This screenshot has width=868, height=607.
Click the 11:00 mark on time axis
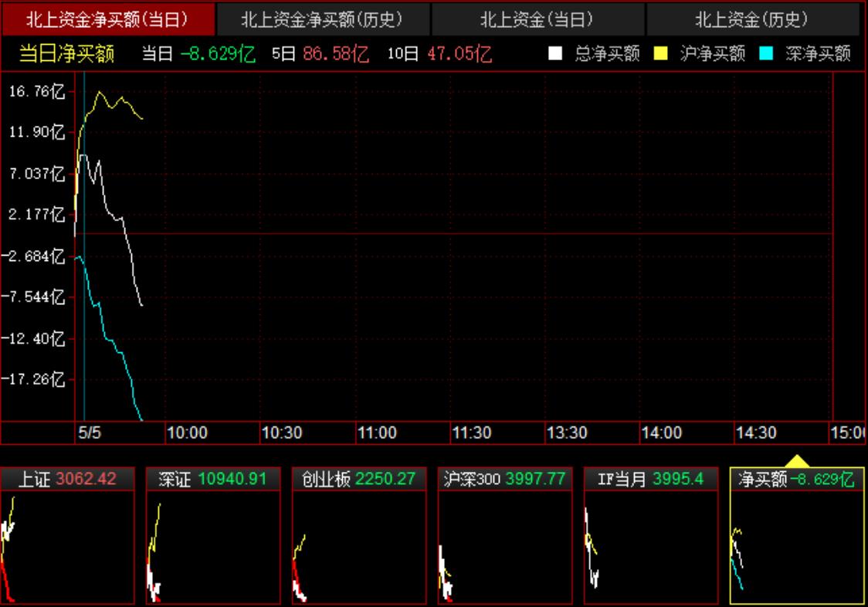(377, 433)
